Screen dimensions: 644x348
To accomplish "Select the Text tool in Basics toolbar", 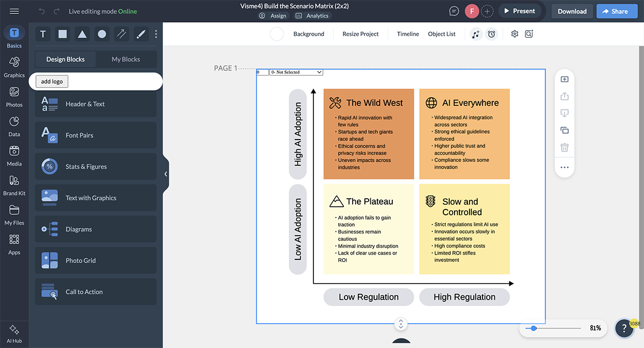I will point(43,34).
